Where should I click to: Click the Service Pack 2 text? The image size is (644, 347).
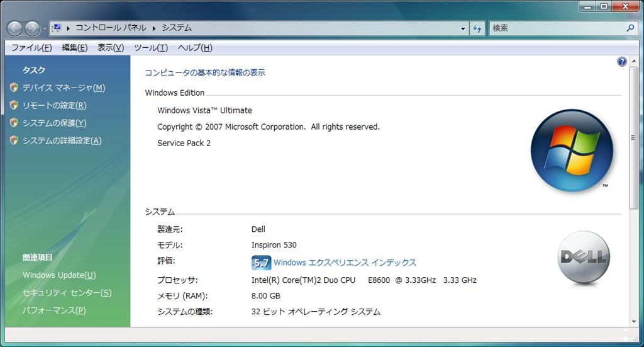[184, 143]
